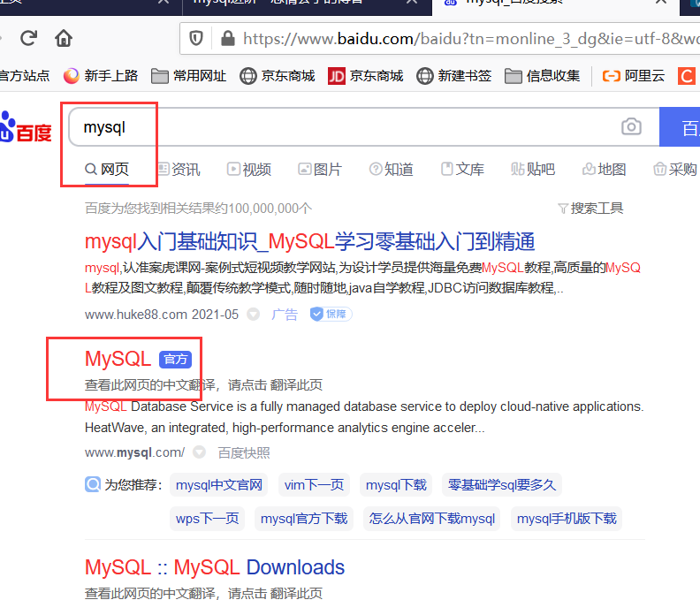Select suggestion wps下一页
The image size is (700, 600).
tap(207, 519)
